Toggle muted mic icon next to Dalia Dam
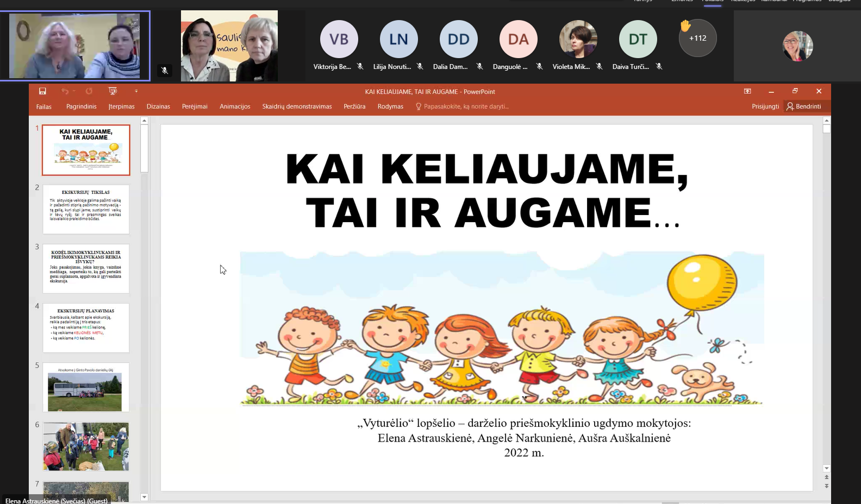 pos(479,67)
